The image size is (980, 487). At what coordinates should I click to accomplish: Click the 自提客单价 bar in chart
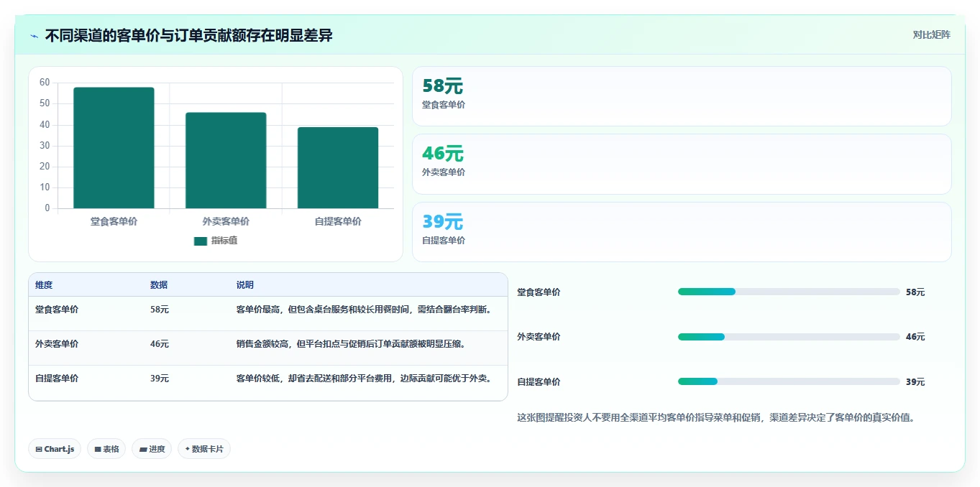(x=338, y=168)
